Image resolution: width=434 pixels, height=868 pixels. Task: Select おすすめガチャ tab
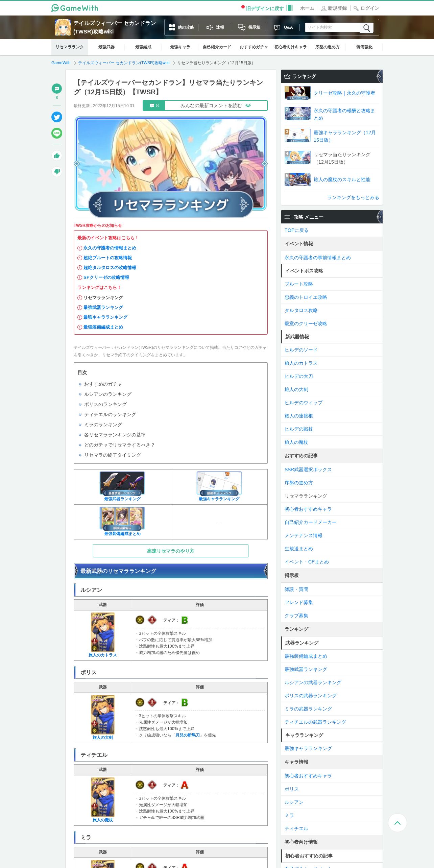[x=254, y=47]
